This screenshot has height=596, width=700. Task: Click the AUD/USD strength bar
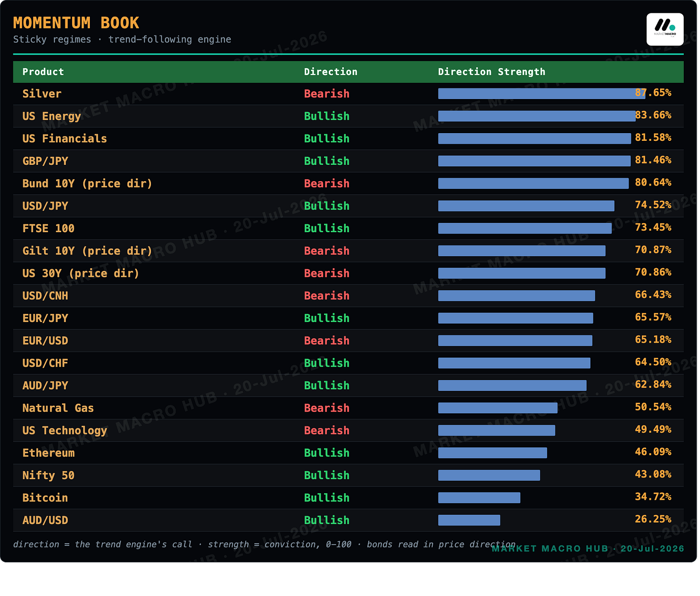[469, 520]
